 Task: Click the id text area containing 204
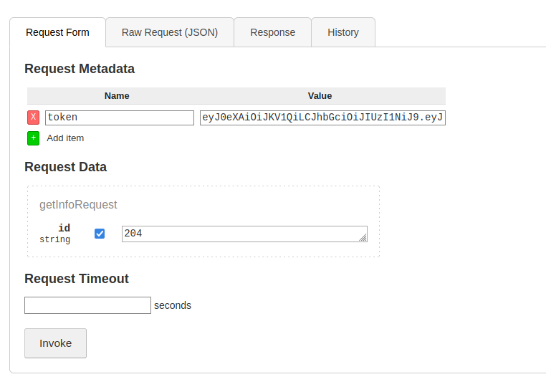click(244, 234)
